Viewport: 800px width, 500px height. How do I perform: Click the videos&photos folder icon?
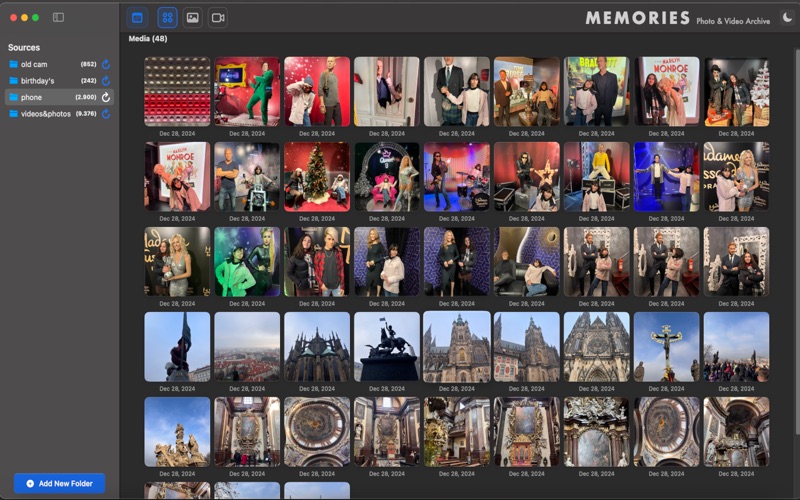point(13,114)
